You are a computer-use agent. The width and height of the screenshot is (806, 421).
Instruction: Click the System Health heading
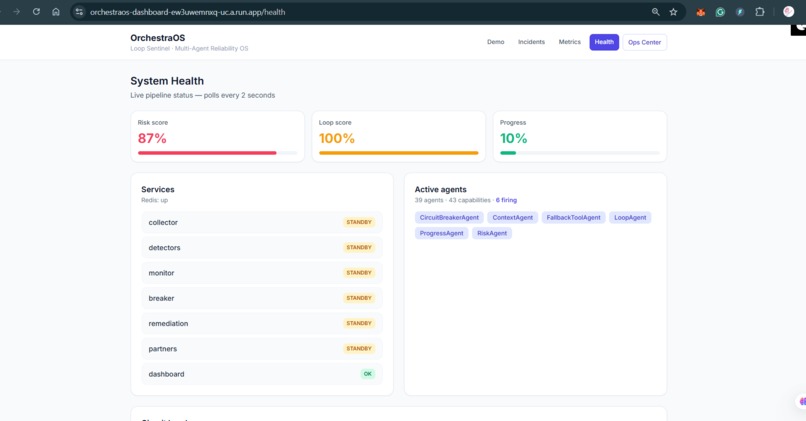coord(167,81)
